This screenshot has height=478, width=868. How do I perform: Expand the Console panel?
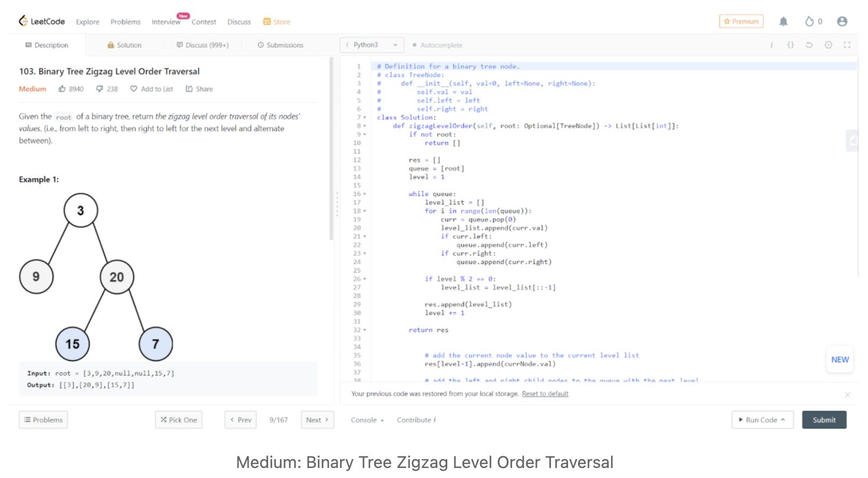367,420
